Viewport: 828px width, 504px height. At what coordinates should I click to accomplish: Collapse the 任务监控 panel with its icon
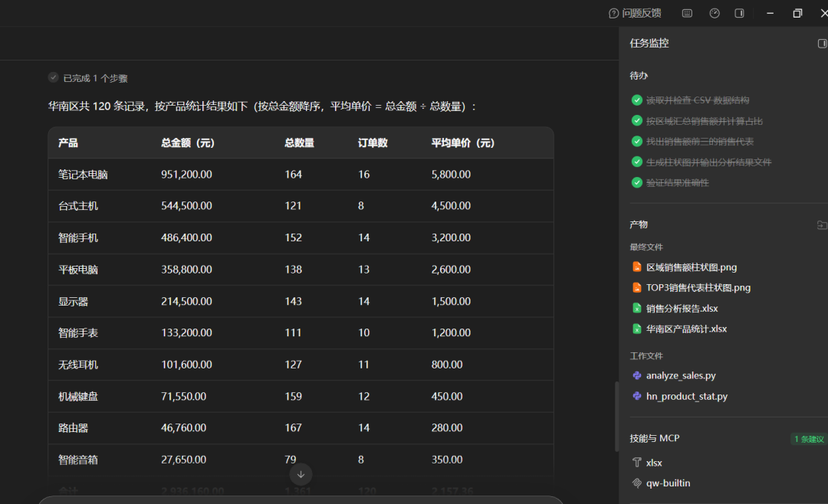tap(822, 43)
